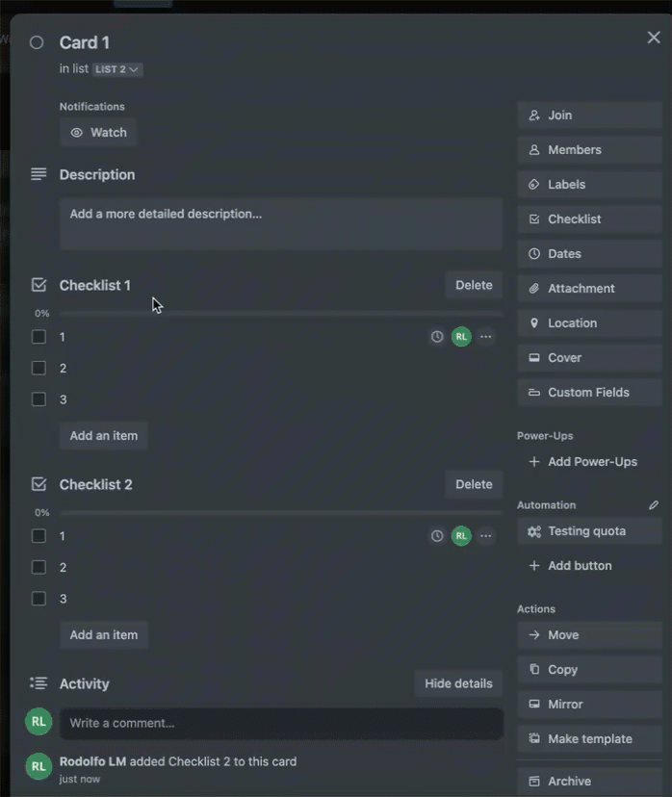Click the Testing quota automation button
672x797 pixels.
pyautogui.click(x=588, y=531)
